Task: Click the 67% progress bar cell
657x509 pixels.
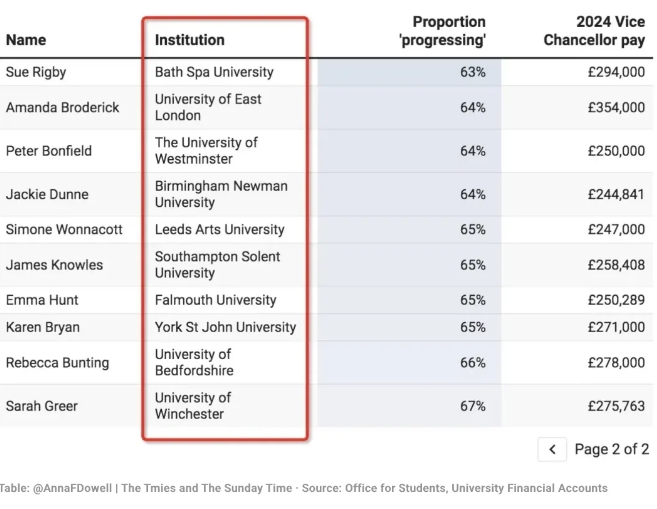Action: click(410, 406)
